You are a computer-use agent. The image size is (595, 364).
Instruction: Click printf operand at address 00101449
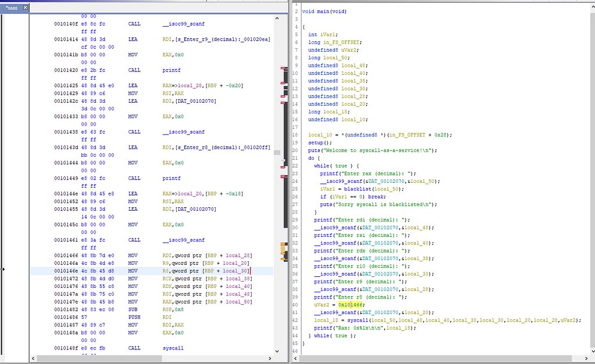point(171,178)
